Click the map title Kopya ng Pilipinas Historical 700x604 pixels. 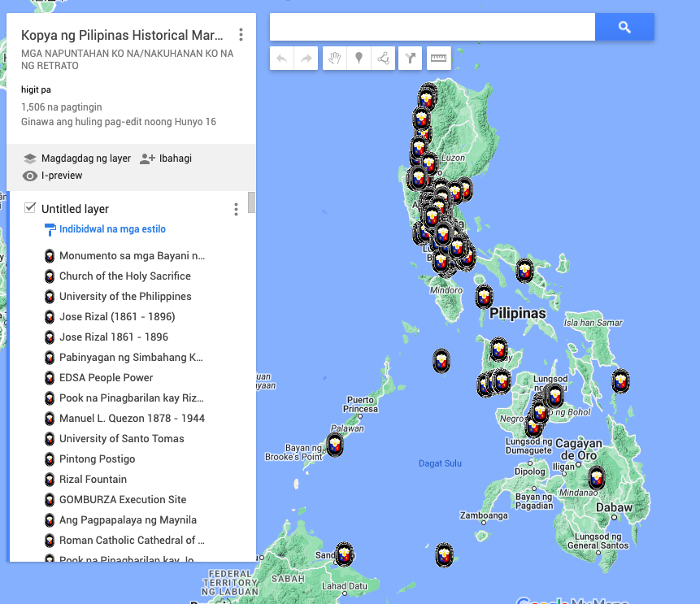pyautogui.click(x=122, y=35)
